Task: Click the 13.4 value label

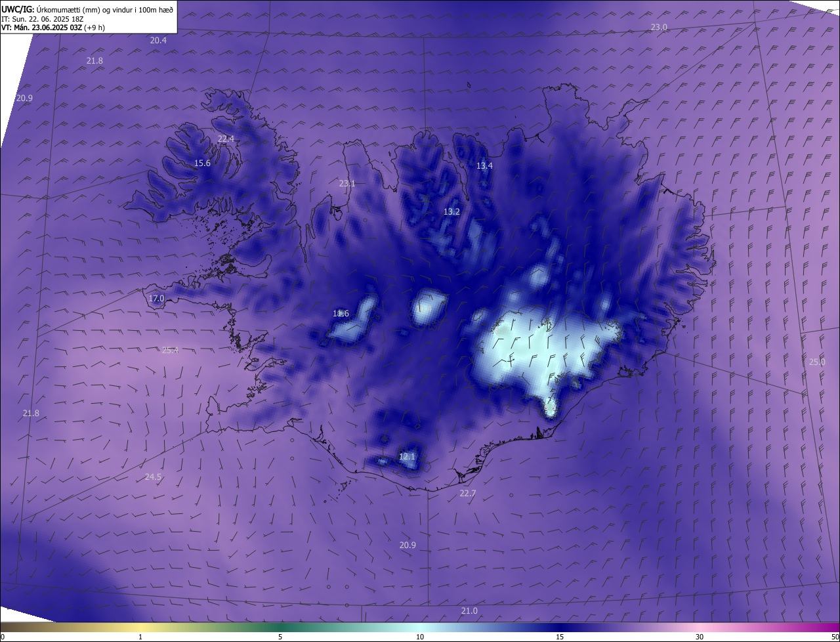Action: [484, 166]
